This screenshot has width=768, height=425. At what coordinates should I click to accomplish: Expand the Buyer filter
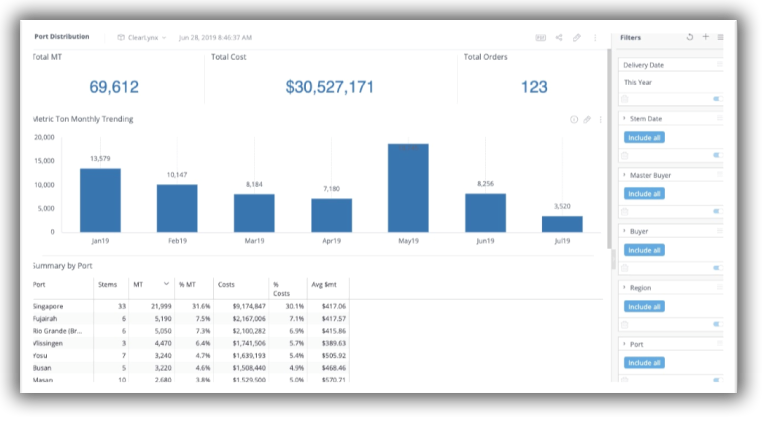(624, 231)
